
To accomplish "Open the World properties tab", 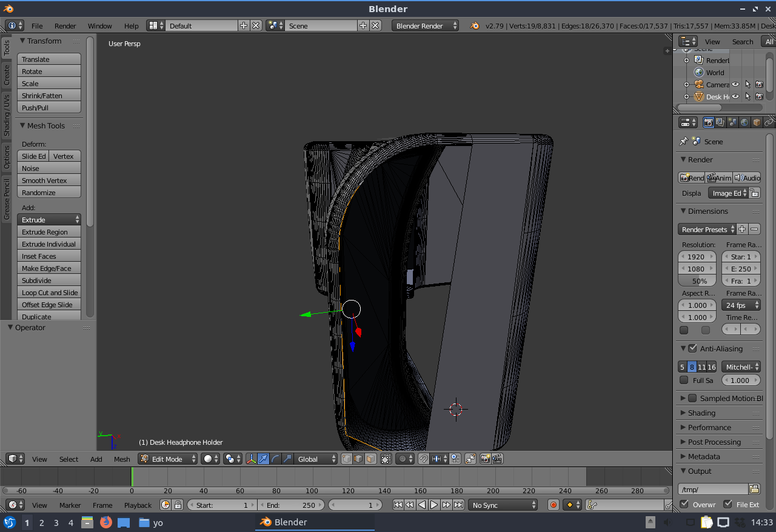I will pos(744,122).
